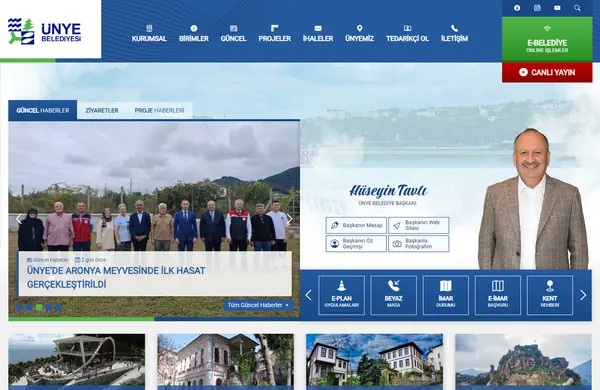Open Hüseyin Tavlı mayor name link
Viewport: 600px width, 390px height.
[388, 191]
